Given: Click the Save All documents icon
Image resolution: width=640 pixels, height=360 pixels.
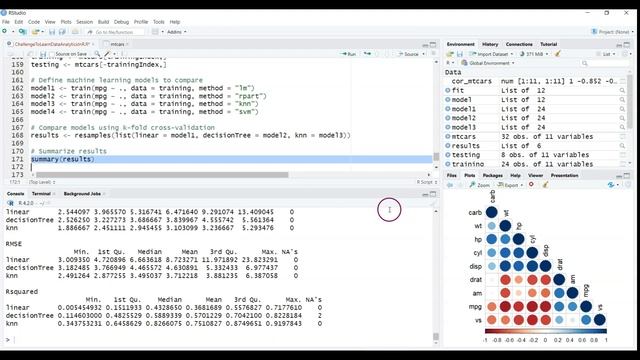Looking at the screenshot, I should (x=62, y=31).
